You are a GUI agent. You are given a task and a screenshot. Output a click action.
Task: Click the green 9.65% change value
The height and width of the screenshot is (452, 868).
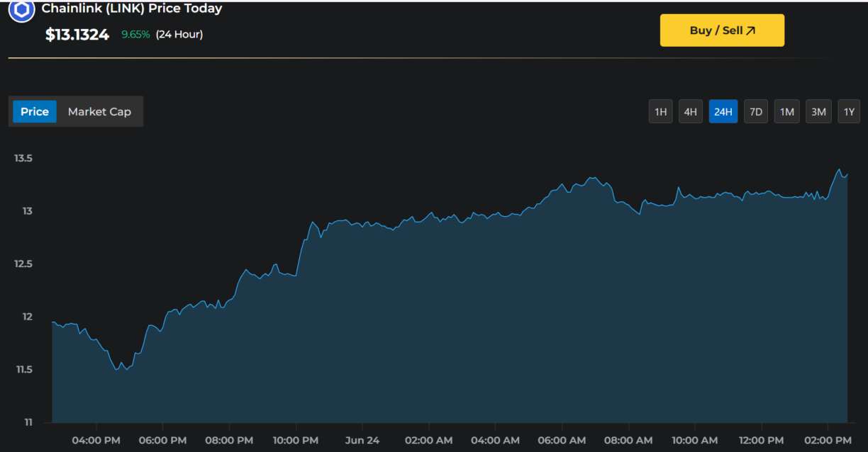(x=135, y=34)
